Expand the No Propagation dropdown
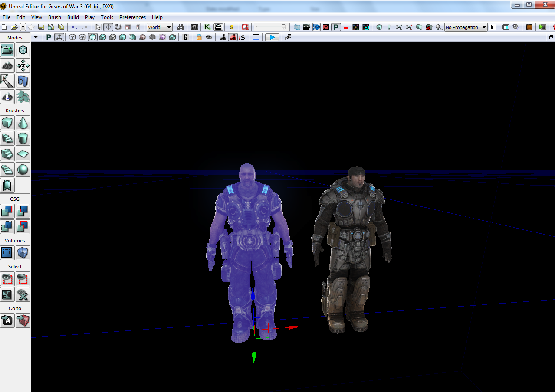The image size is (555, 392). (x=466, y=27)
